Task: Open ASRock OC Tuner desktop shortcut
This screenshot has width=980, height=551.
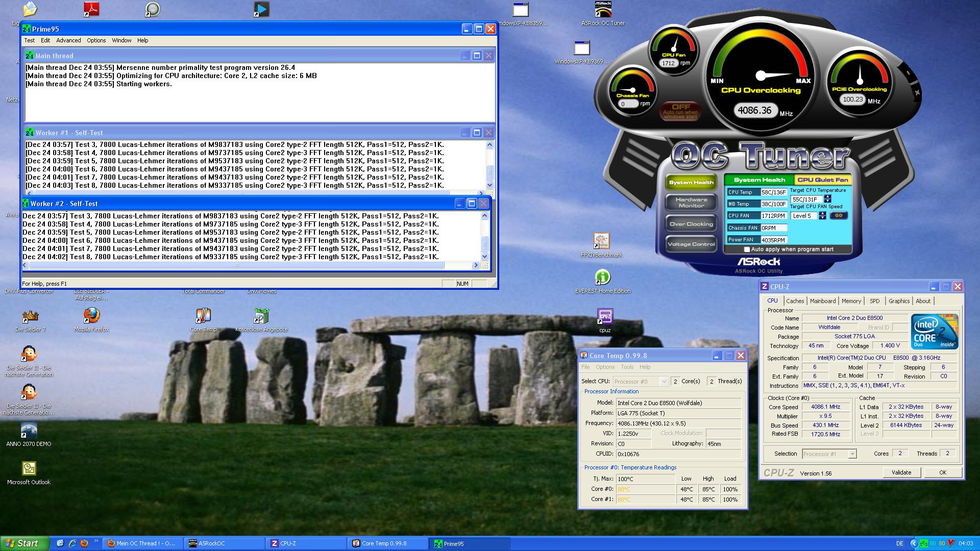Action: 603,10
